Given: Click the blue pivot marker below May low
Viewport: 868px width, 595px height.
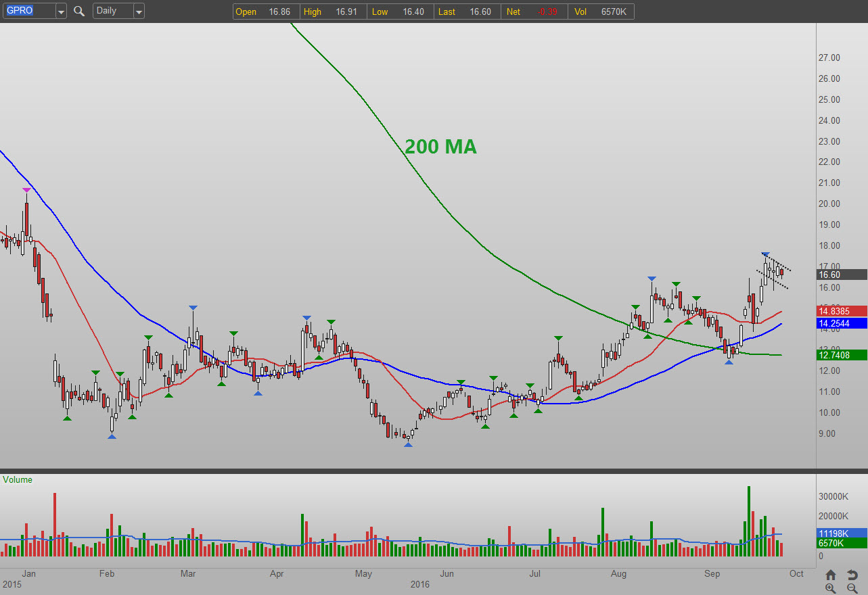Looking at the screenshot, I should 407,445.
